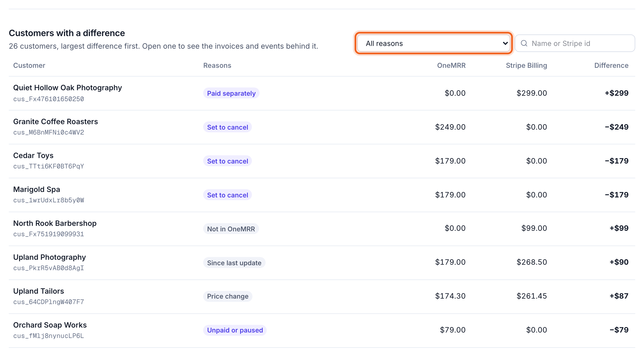Click the $174.30 OneMRR amount
This screenshot has height=350, width=644.
(450, 296)
